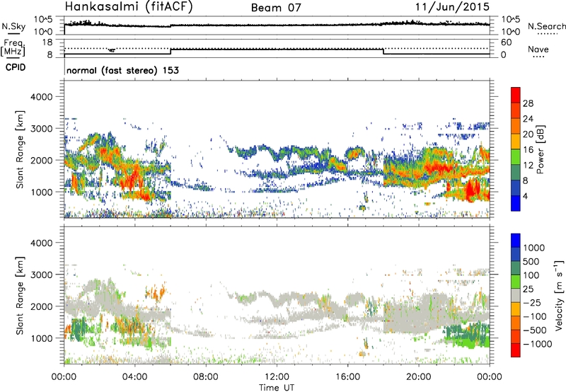This screenshot has width=566, height=392.
Task: Click the '3000' tick of velocity panel
Action: (42, 275)
